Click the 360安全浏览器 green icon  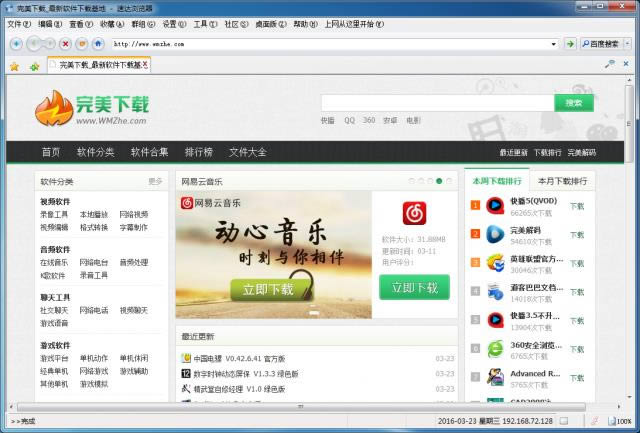click(x=495, y=349)
